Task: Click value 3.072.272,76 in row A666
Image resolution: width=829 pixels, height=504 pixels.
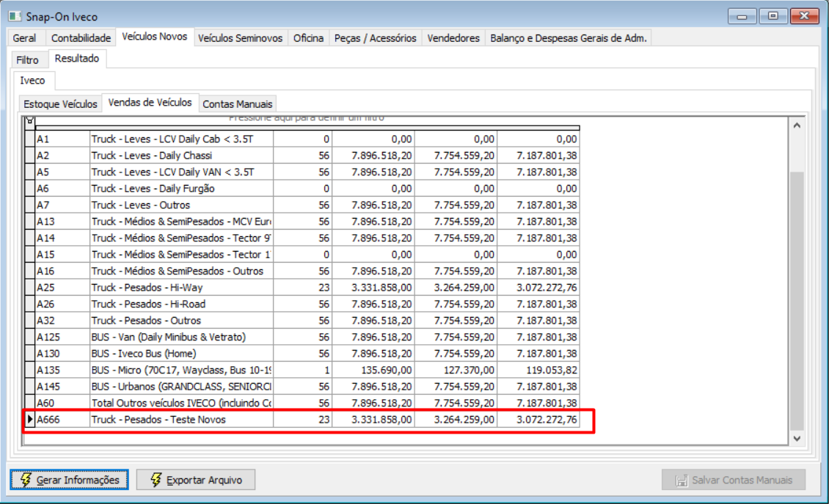Action: (538, 420)
